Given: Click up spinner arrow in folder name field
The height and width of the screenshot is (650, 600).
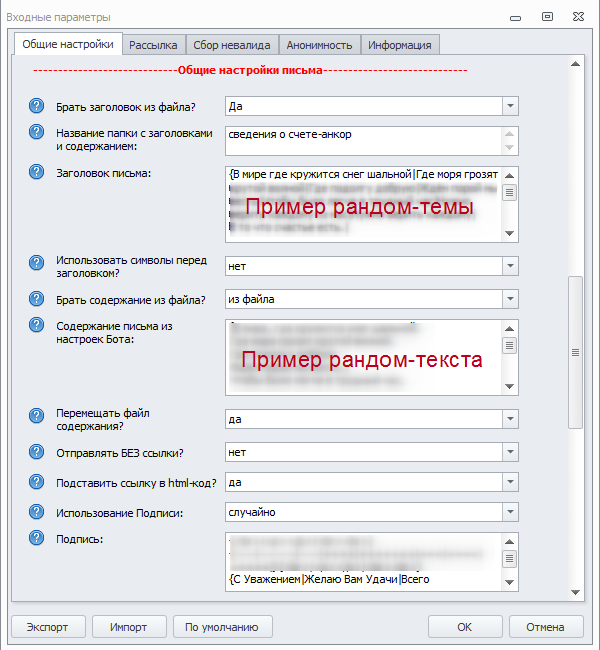Looking at the screenshot, I should point(510,134).
